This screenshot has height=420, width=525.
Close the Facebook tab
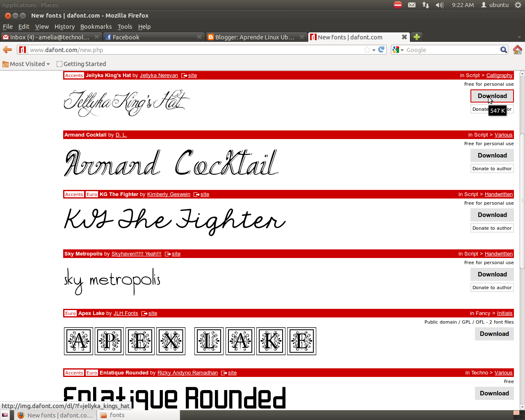[199, 37]
